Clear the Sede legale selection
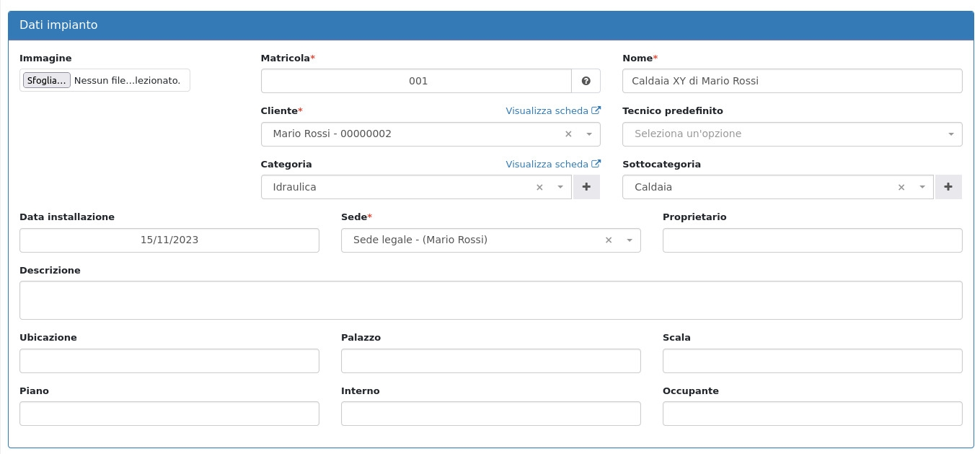Image resolution: width=980 pixels, height=454 pixels. 609,240
